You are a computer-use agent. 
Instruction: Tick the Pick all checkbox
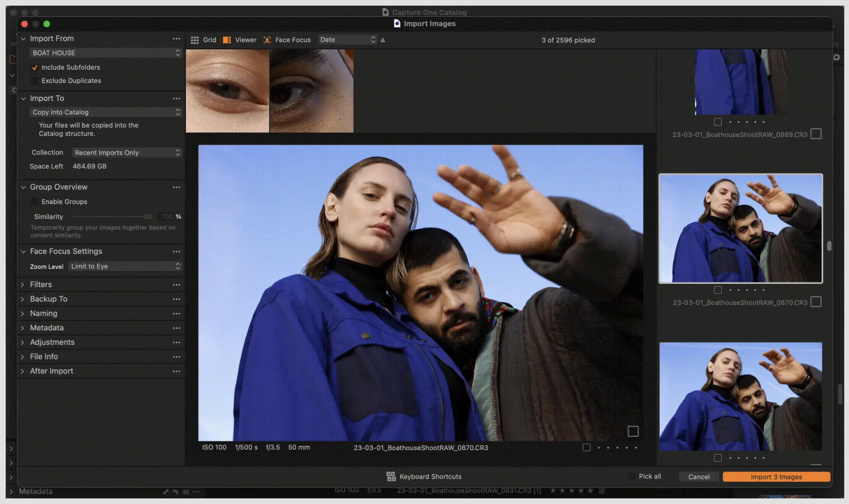click(x=632, y=476)
